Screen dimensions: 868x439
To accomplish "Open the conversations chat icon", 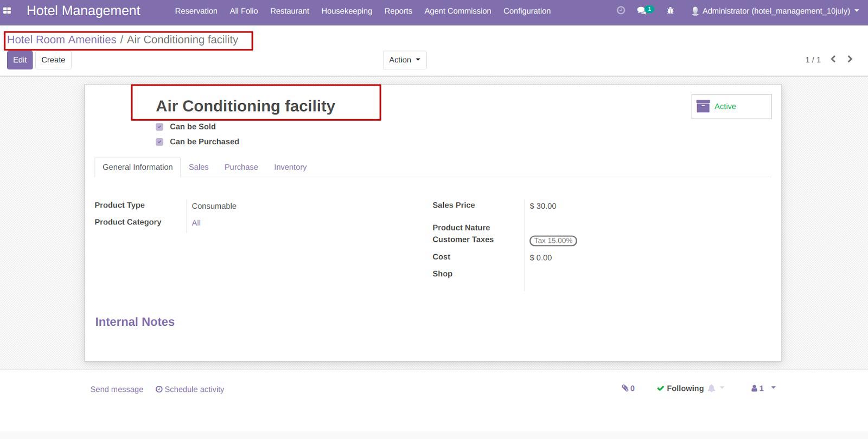I will point(641,10).
